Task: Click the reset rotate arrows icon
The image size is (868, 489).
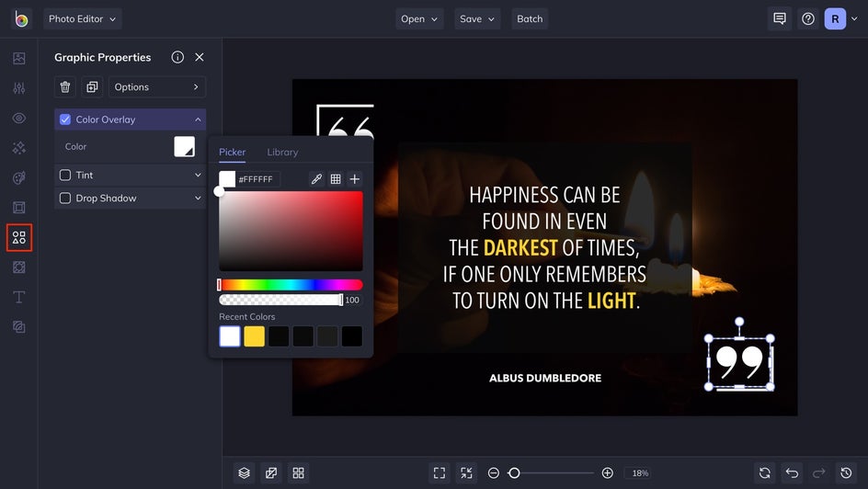Action: tap(765, 473)
